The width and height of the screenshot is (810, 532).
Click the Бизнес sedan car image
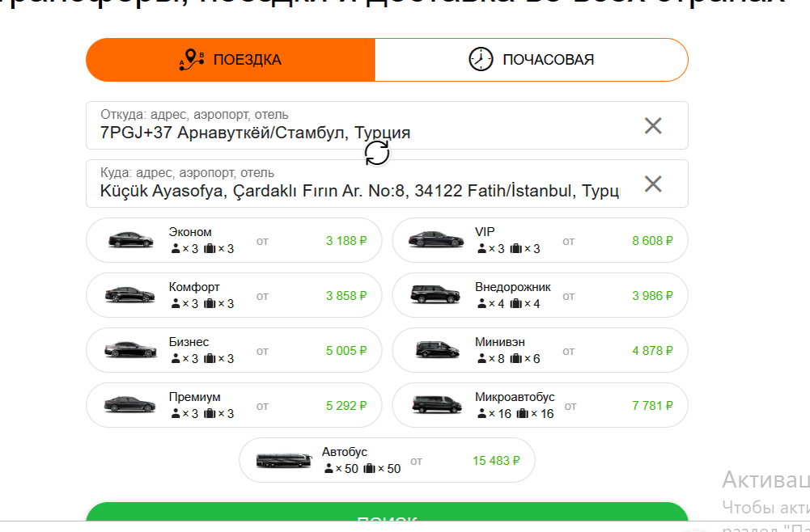(130, 349)
